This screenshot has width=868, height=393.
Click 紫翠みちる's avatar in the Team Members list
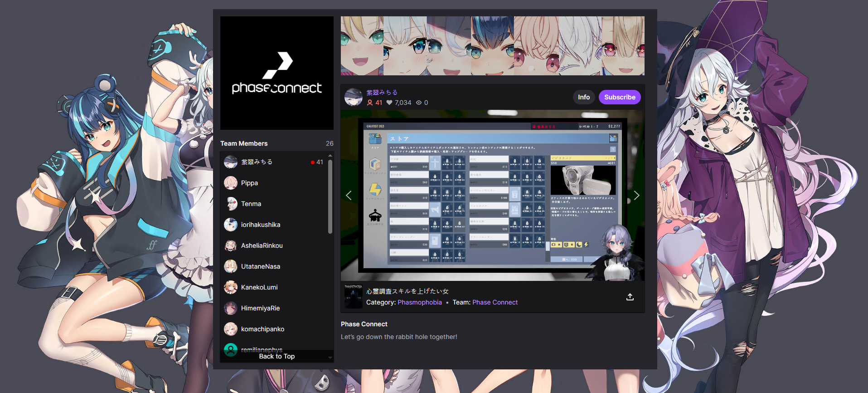point(231,162)
